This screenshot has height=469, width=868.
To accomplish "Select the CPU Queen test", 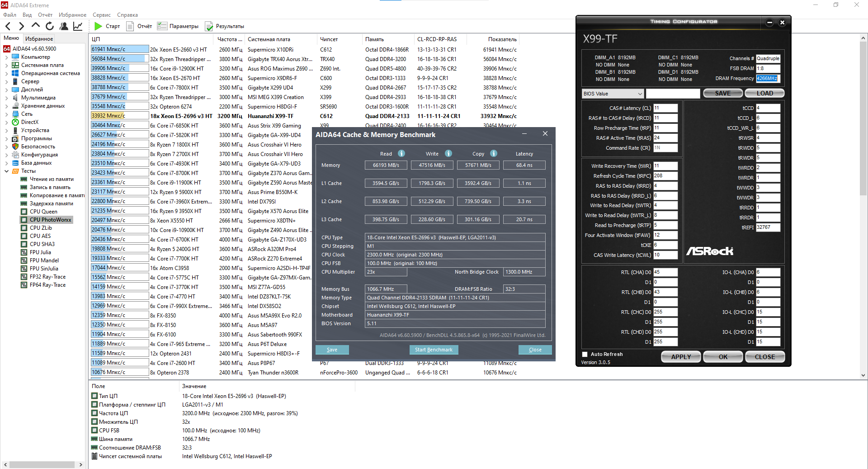I will (x=43, y=212).
